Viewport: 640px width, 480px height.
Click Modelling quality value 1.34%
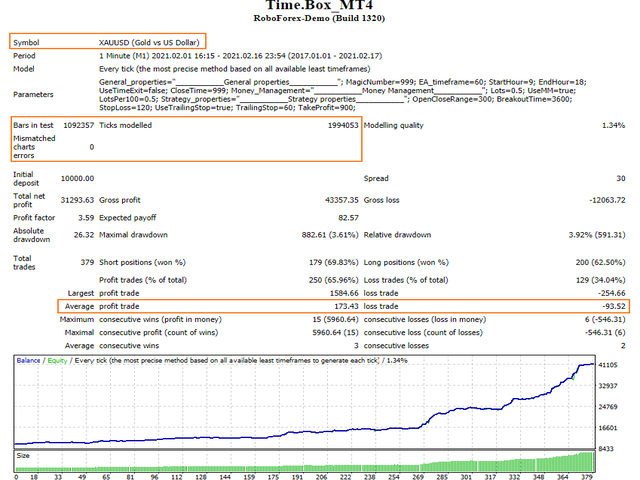tap(613, 125)
